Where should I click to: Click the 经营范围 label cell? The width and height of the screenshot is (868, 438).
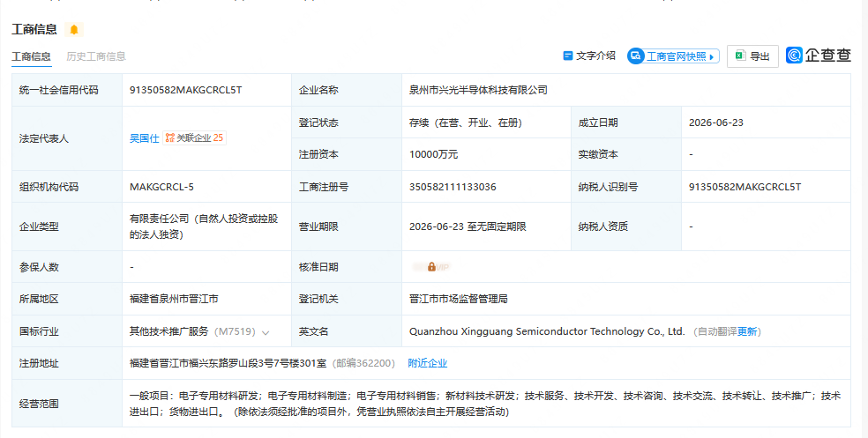coord(67,404)
